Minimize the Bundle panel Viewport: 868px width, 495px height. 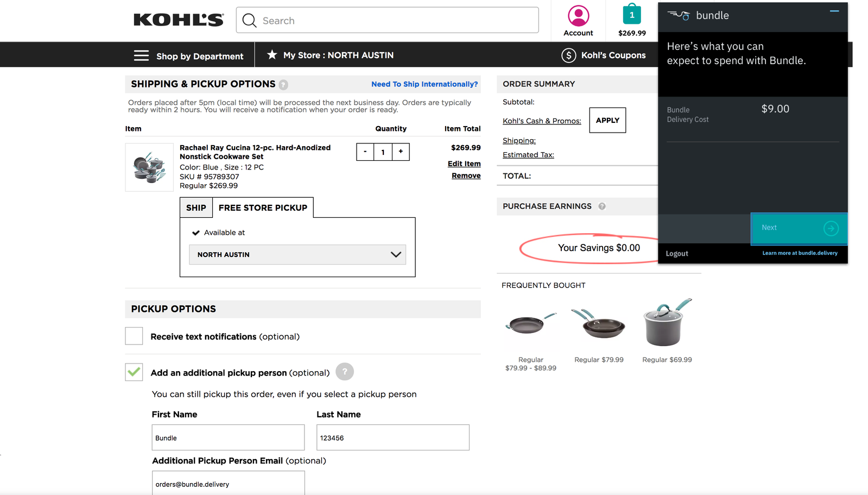click(x=834, y=11)
